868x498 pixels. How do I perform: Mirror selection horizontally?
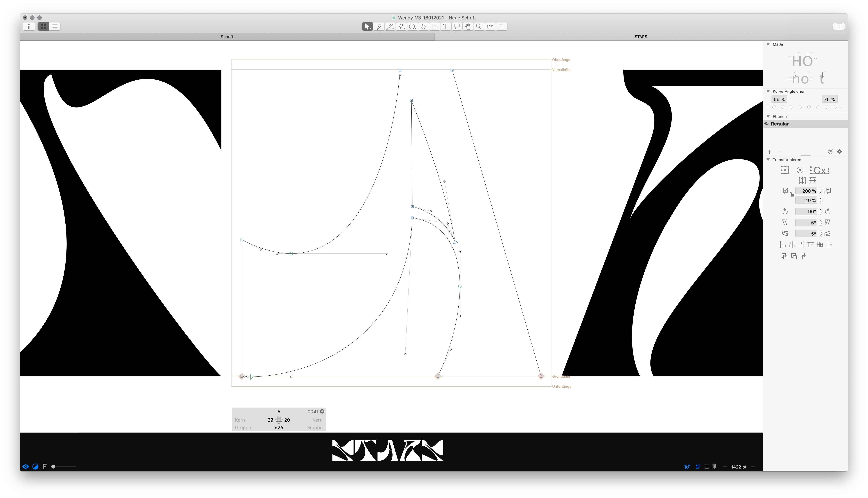coord(802,180)
